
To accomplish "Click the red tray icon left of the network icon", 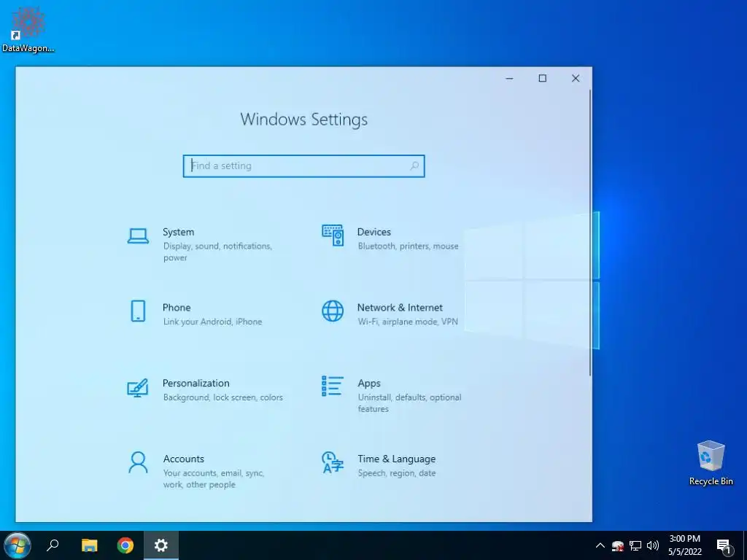I will tap(618, 545).
